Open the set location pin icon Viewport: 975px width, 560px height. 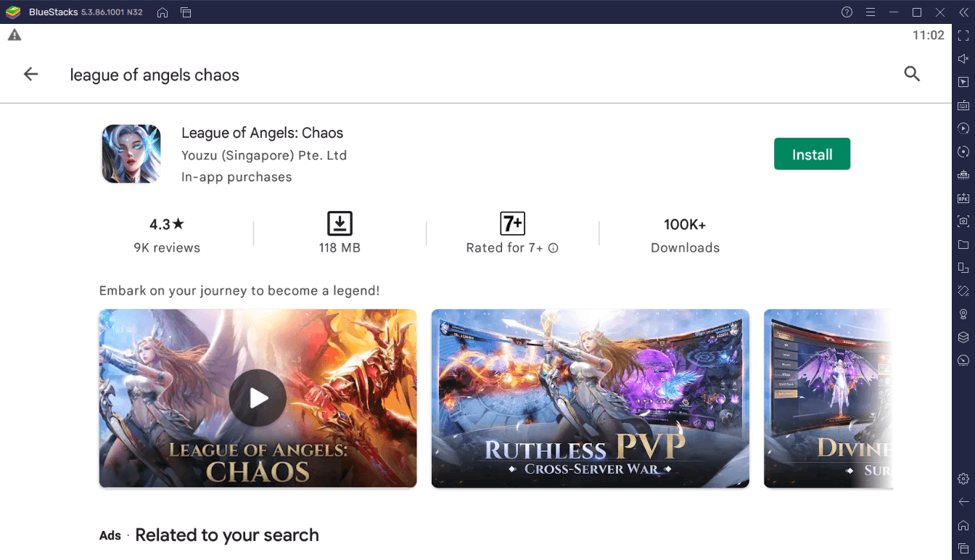click(963, 314)
